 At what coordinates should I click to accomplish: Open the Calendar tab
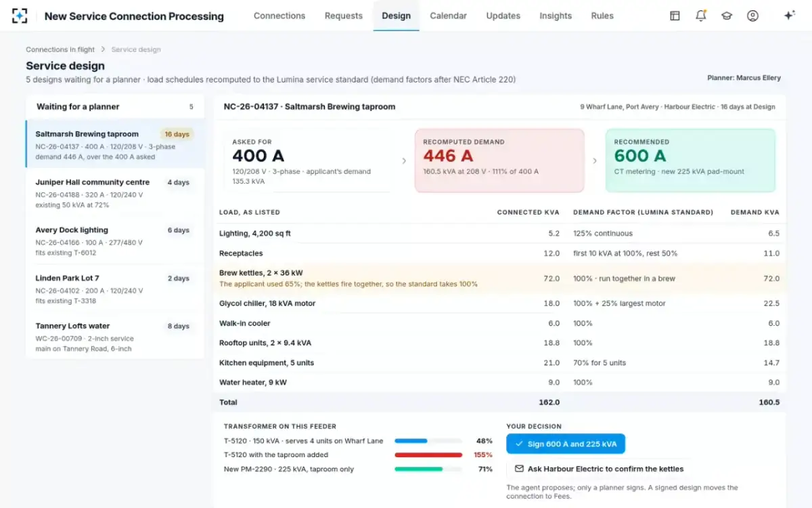coord(449,16)
